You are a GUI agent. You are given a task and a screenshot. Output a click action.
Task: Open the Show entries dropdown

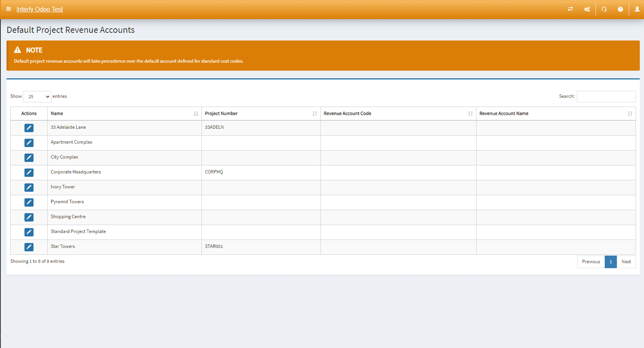(37, 97)
